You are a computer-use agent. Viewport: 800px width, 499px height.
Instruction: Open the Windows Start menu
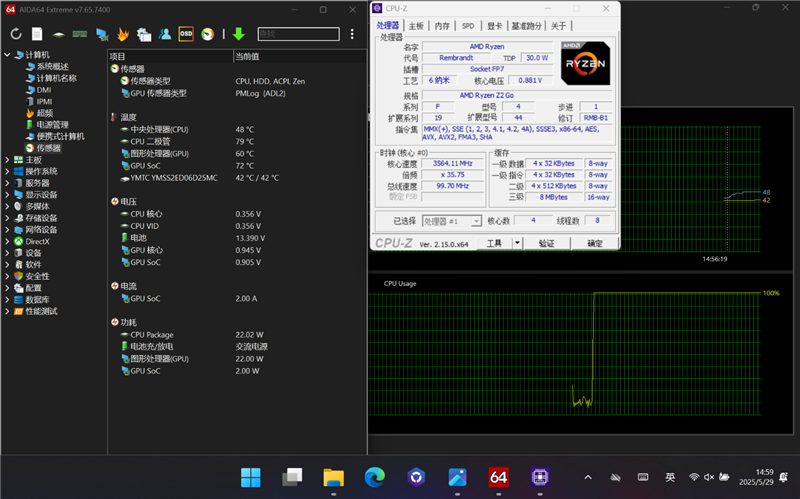(x=251, y=478)
